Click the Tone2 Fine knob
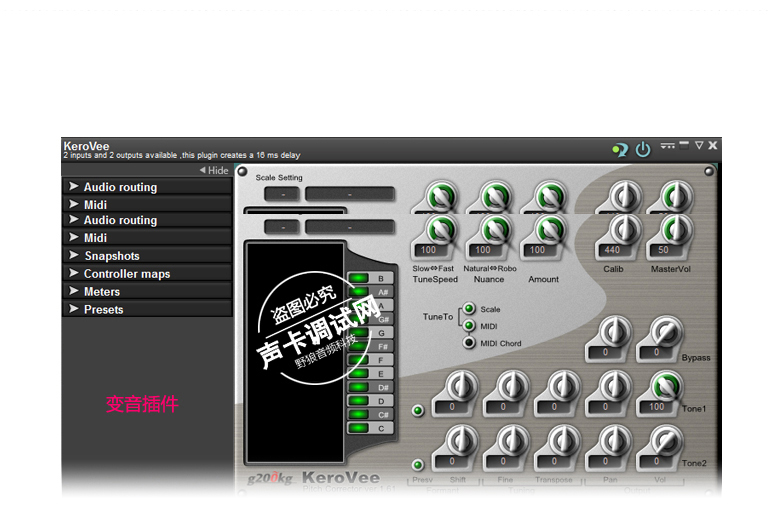Image resolution: width=768 pixels, height=528 pixels. [x=513, y=440]
